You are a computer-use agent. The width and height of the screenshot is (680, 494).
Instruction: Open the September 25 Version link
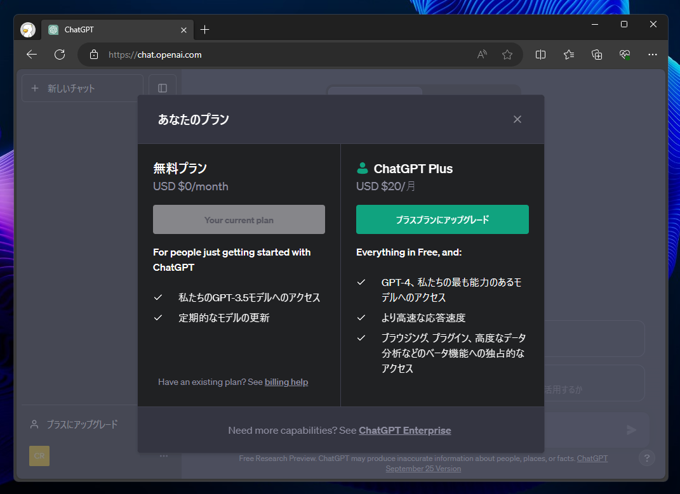coord(423,468)
